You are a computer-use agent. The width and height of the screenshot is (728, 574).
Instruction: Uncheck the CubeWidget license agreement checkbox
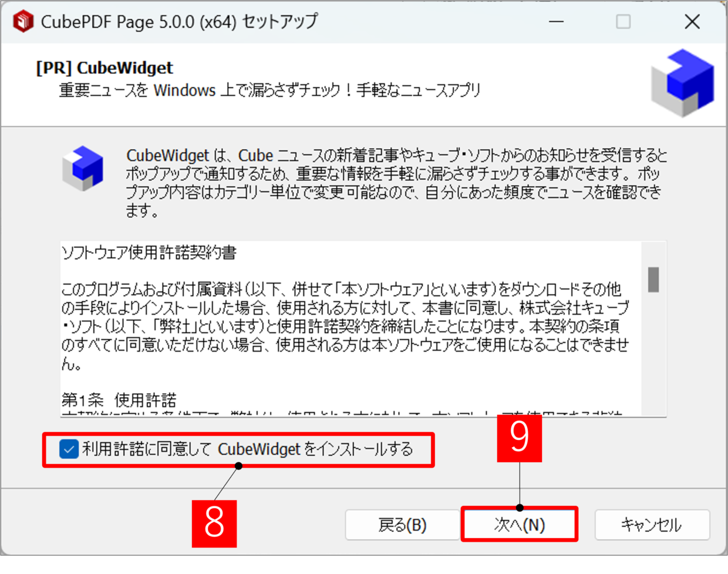point(69,450)
